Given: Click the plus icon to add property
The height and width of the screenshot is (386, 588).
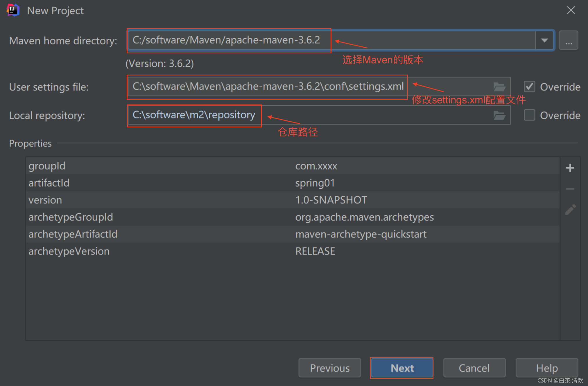Looking at the screenshot, I should [570, 168].
